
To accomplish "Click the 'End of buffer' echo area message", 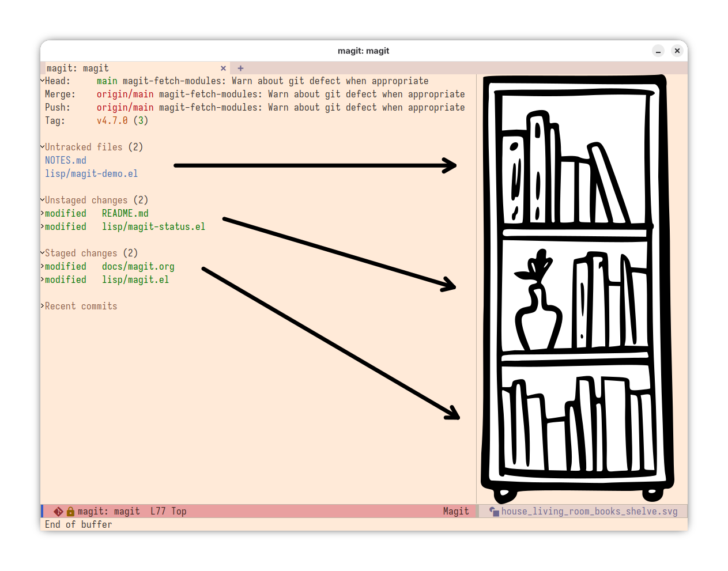I will 78,525.
